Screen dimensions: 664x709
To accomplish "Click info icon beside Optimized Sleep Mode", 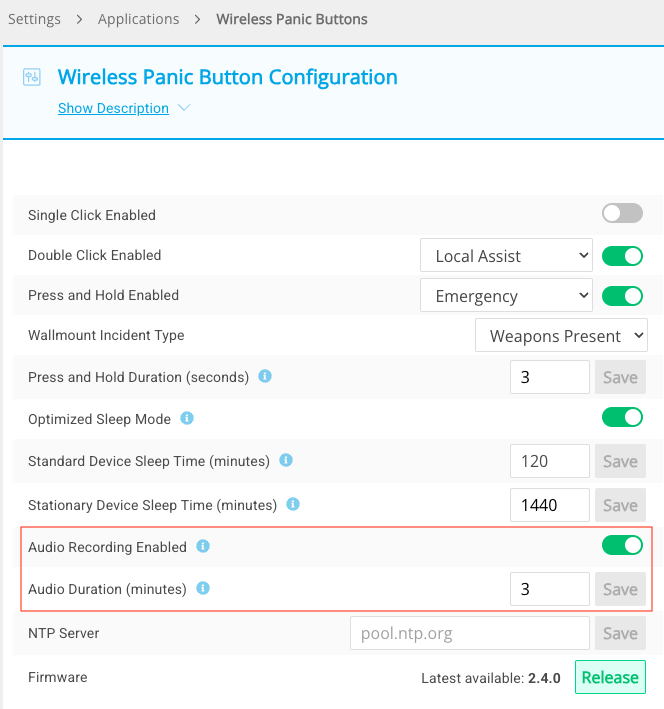I will click(187, 418).
